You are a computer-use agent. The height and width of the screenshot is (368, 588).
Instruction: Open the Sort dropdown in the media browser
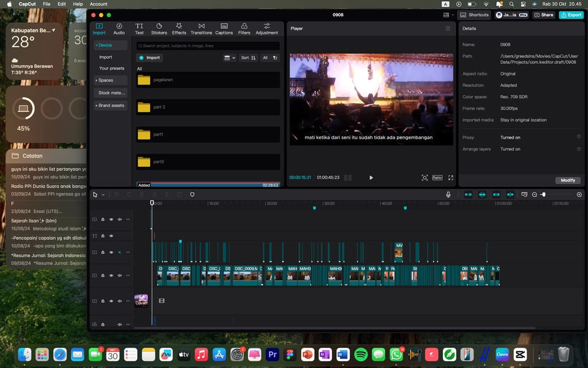click(x=247, y=57)
